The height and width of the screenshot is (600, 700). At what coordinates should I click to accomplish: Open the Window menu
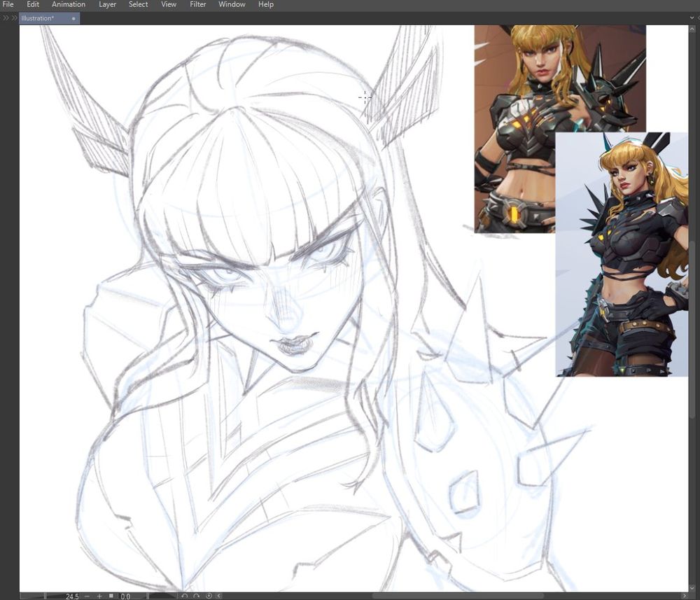point(232,4)
